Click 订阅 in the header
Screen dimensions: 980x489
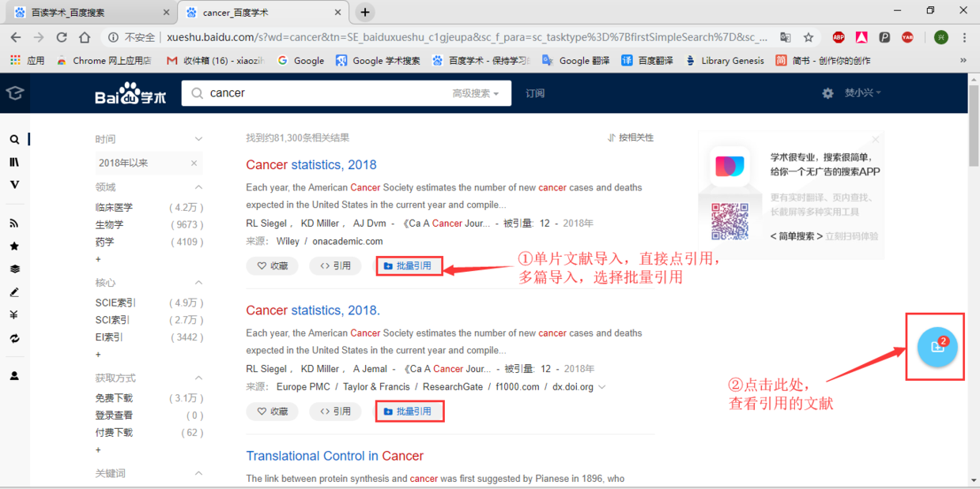535,93
